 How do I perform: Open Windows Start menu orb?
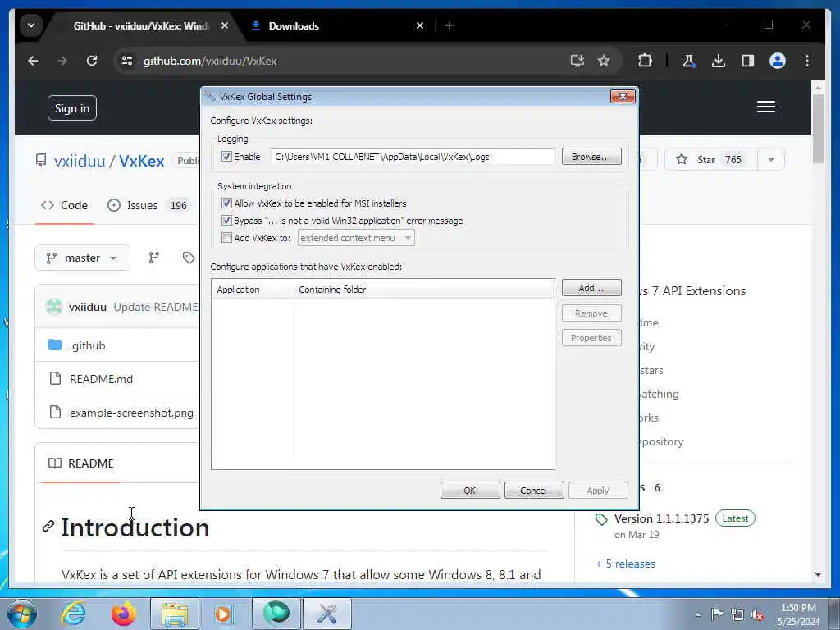pos(22,614)
